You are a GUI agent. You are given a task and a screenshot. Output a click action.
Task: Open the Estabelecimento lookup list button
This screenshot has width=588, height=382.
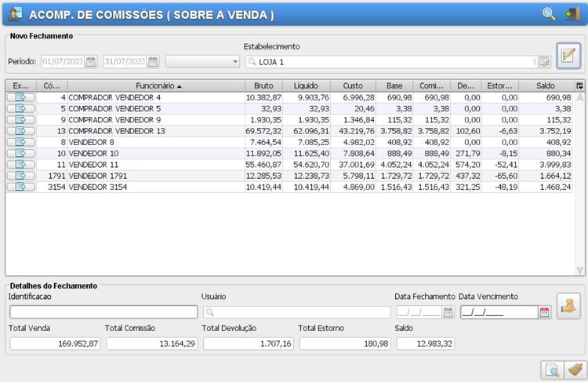pos(543,62)
